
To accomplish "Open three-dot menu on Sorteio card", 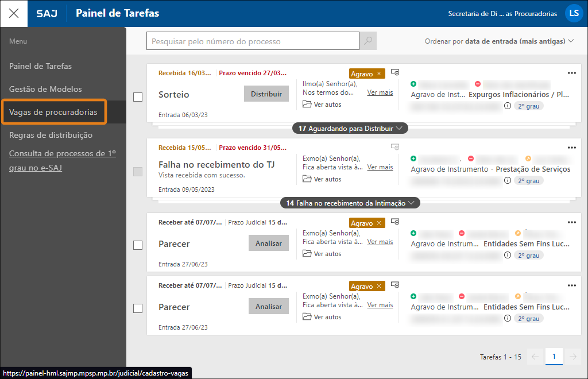I will point(571,73).
